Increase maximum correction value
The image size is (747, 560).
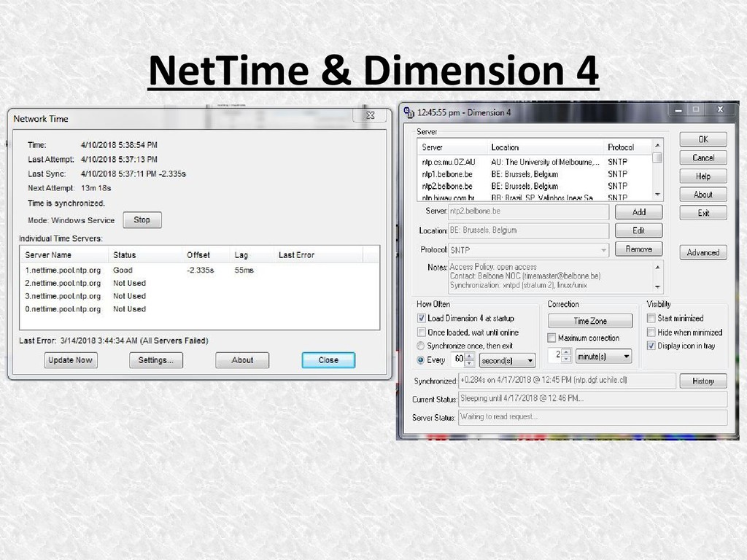(x=566, y=352)
